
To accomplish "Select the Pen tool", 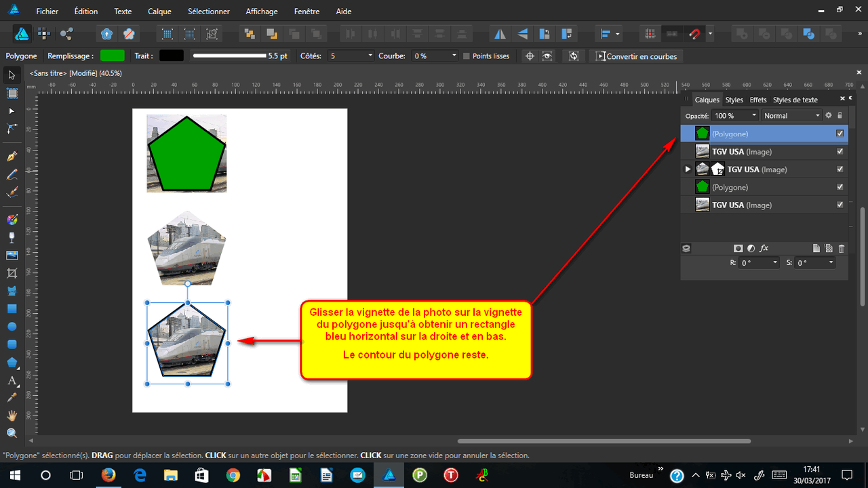I will tap(12, 157).
